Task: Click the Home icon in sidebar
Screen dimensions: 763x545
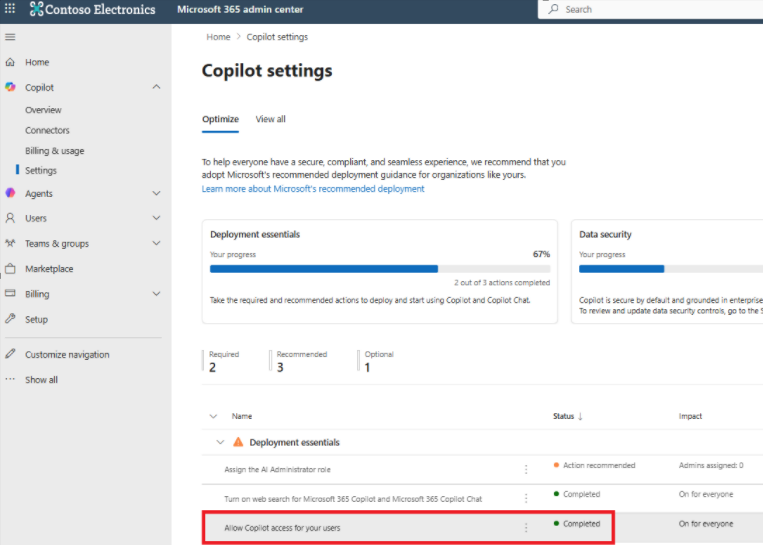Action: point(10,62)
